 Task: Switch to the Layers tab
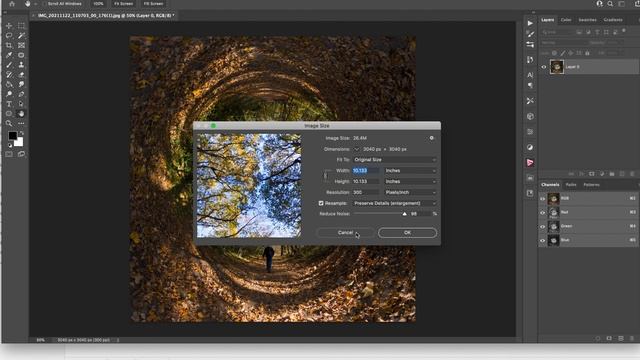(x=548, y=20)
